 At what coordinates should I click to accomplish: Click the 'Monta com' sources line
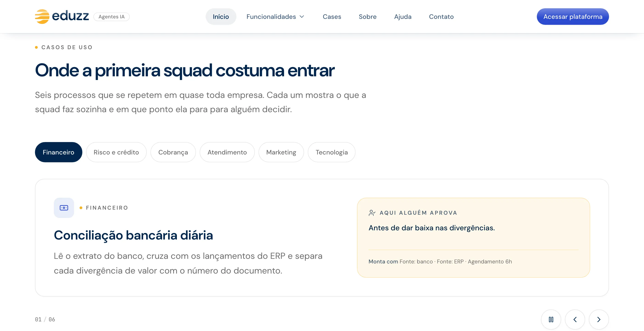pyautogui.click(x=440, y=262)
